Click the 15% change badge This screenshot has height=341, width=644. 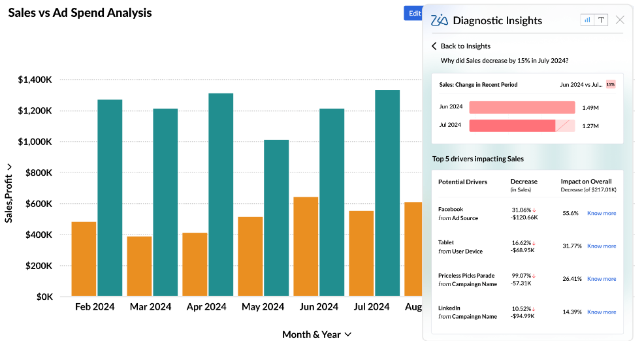610,84
